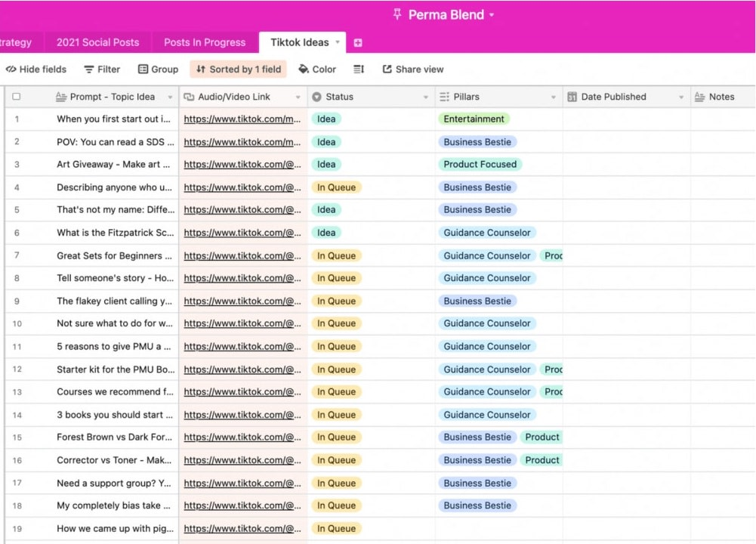Click the pin icon beside Perma Blend
Viewport: 756px width, 544px height.
(397, 14)
